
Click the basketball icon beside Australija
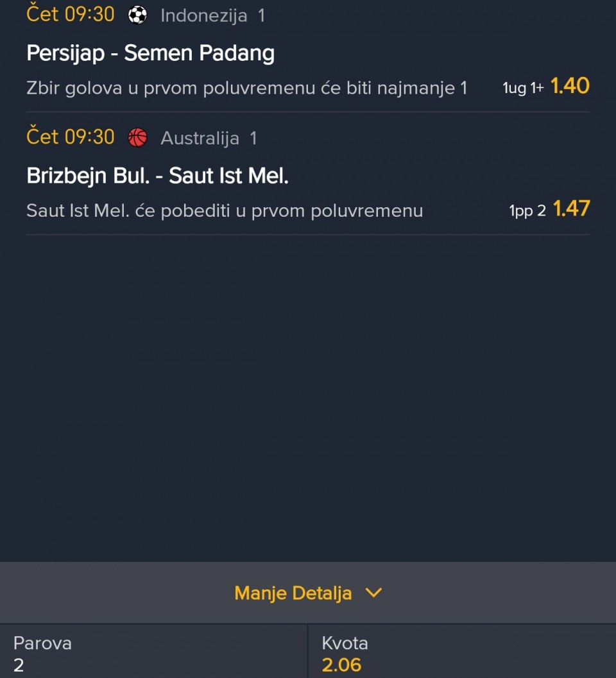click(x=137, y=137)
